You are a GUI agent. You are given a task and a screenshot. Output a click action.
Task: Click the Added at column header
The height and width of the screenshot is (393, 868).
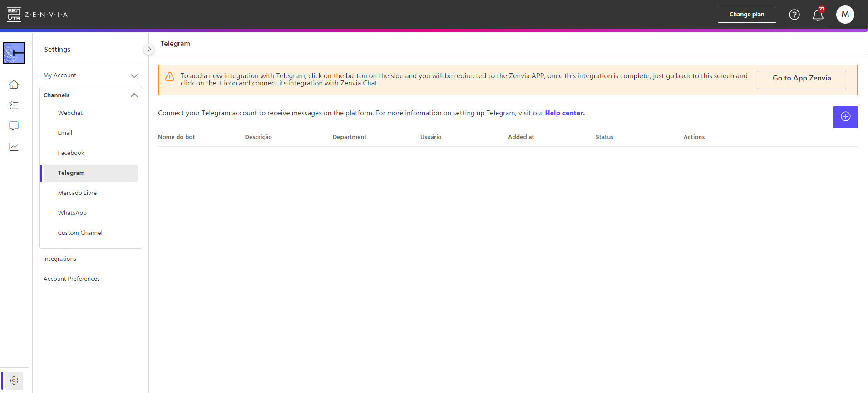(521, 137)
